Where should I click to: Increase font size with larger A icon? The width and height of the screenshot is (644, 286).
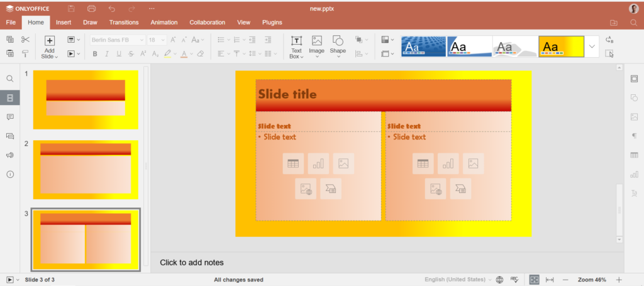173,40
